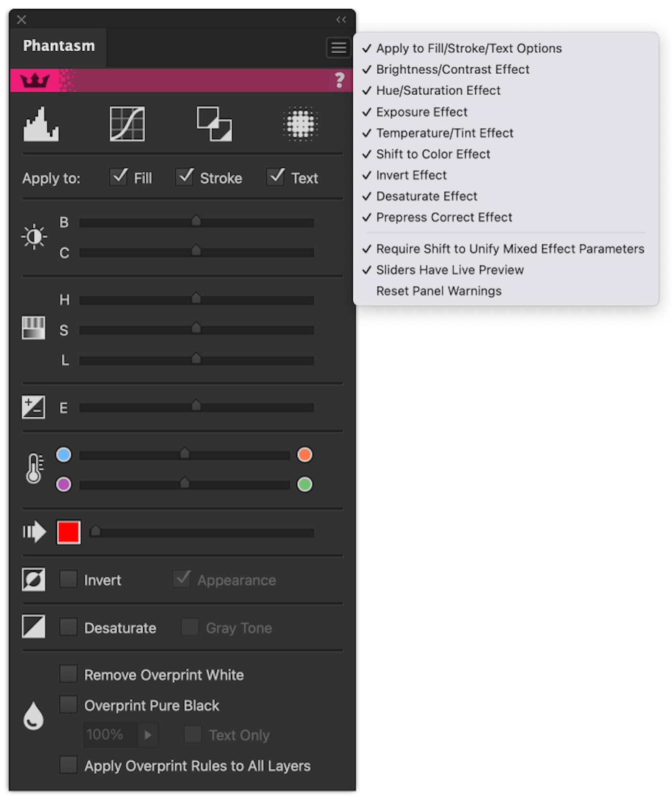
Task: Toggle Sliders Have Live Preview menu option
Action: point(449,269)
